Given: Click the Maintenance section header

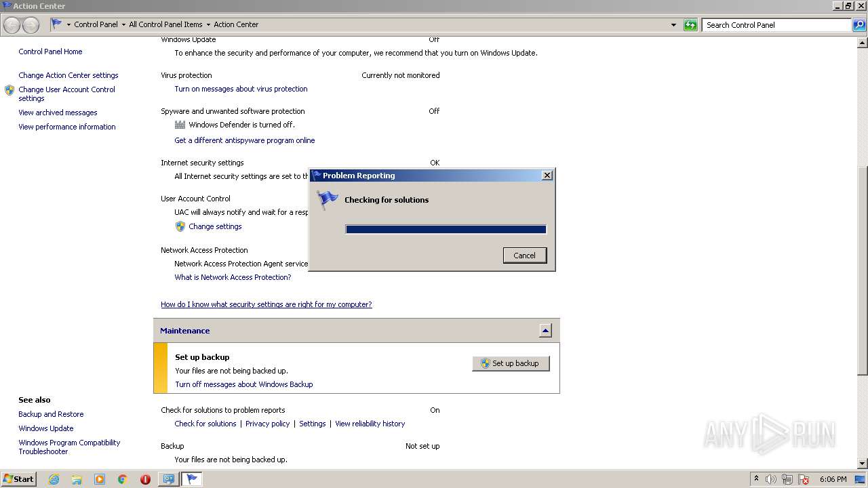Looking at the screenshot, I should (x=357, y=331).
